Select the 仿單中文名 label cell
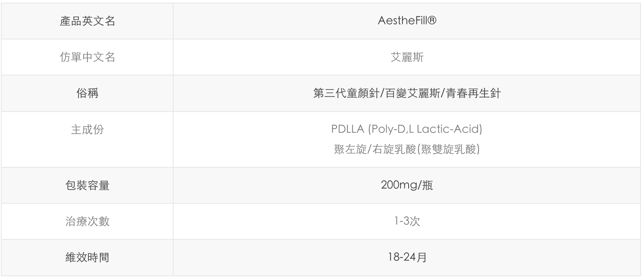Viewport: 644px width, 278px height. tap(87, 57)
